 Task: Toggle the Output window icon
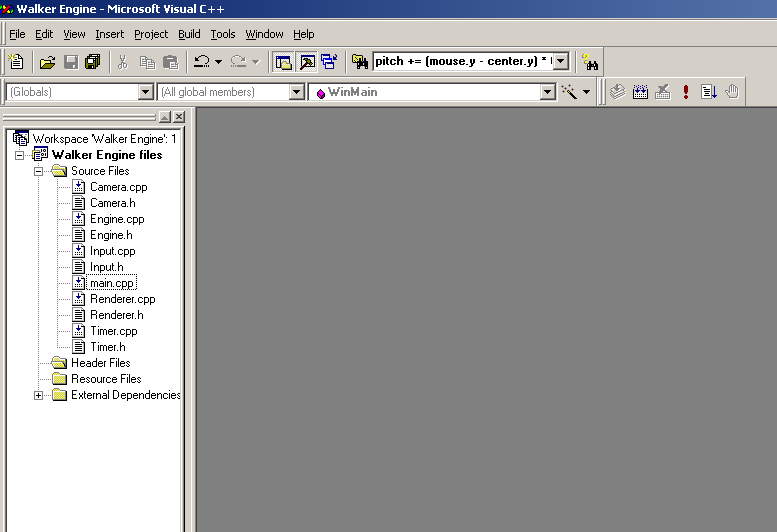(x=307, y=62)
